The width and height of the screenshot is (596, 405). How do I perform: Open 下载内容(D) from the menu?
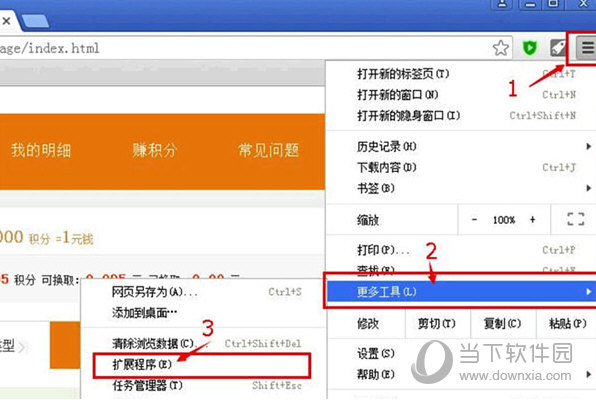tap(461, 167)
